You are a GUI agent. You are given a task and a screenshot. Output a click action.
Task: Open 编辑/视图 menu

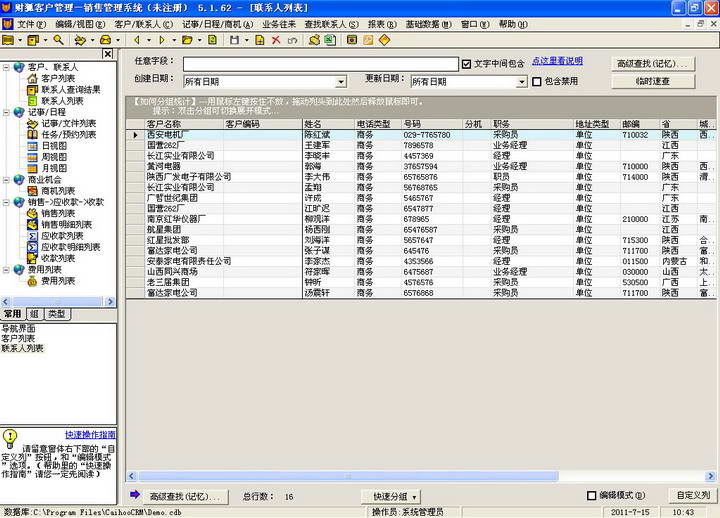pyautogui.click(x=80, y=24)
